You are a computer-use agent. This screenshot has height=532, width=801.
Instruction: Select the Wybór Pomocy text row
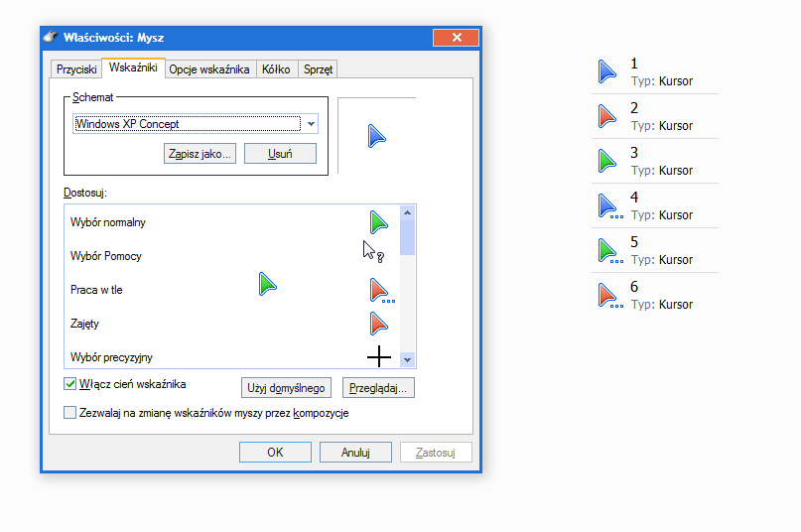pos(106,256)
